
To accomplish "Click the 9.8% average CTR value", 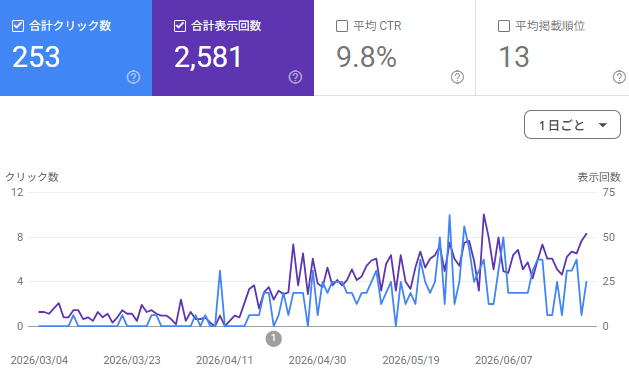I will point(366,57).
